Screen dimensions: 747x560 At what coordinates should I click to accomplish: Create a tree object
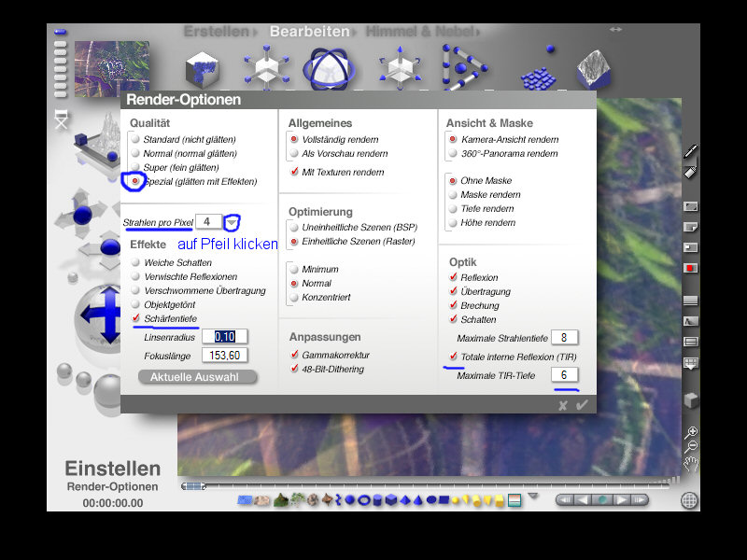tap(298, 499)
